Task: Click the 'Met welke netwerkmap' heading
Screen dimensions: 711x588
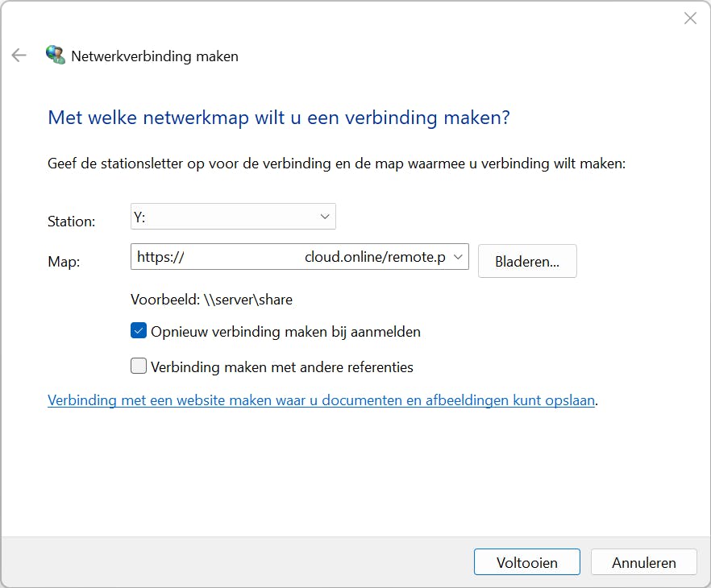Action: pos(279,118)
